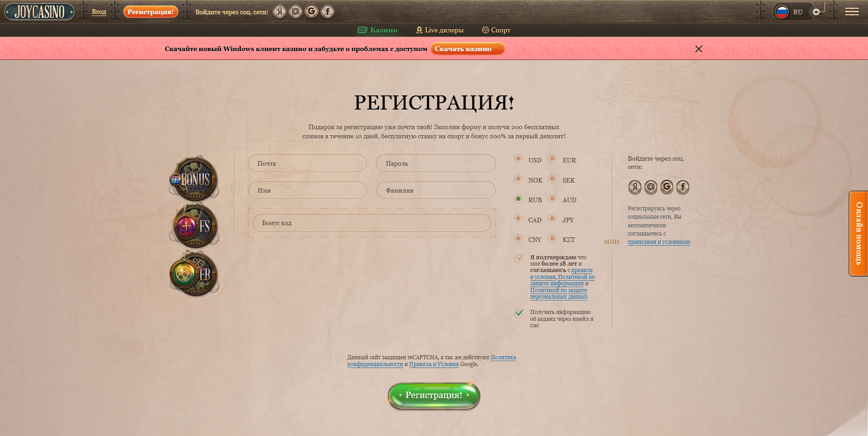Open the hamburger menu icon
The height and width of the screenshot is (436, 868).
point(852,12)
